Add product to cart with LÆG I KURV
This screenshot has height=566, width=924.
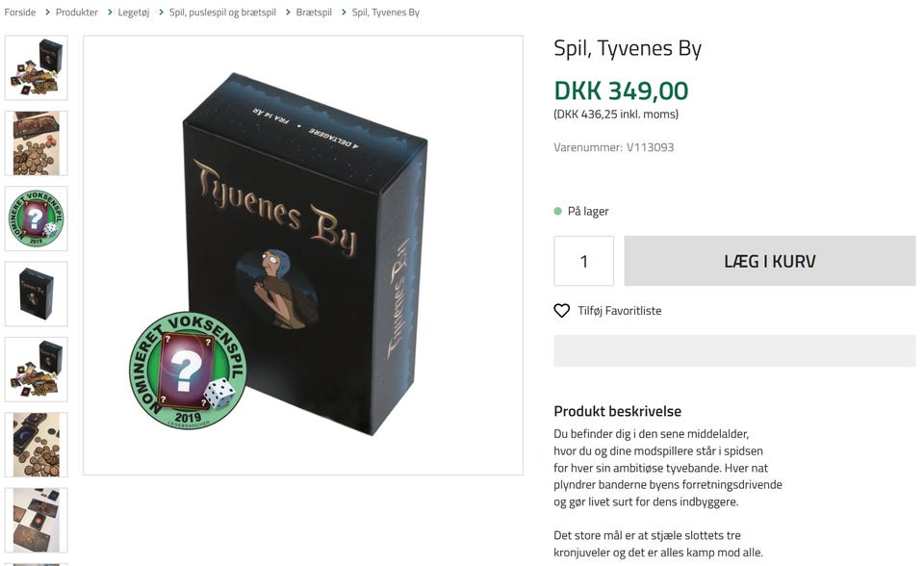point(770,261)
